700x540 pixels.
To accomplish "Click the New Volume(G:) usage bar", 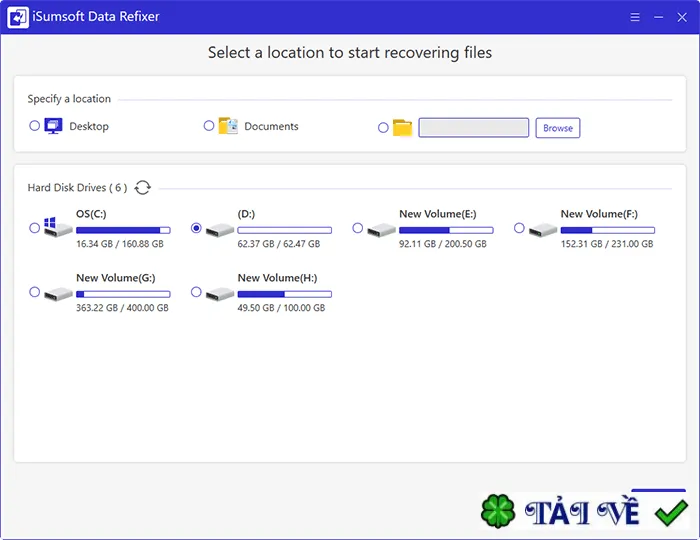I will tap(123, 294).
